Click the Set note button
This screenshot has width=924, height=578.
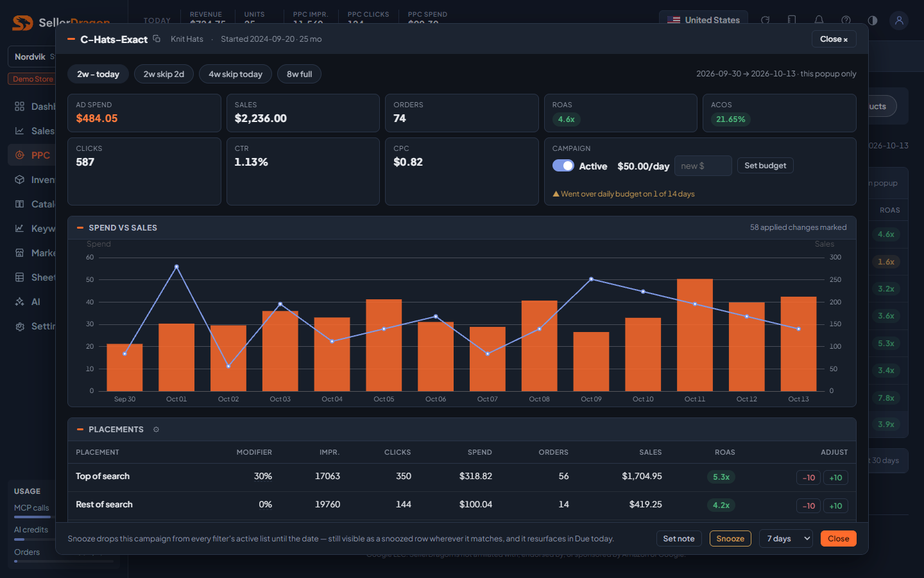(679, 539)
